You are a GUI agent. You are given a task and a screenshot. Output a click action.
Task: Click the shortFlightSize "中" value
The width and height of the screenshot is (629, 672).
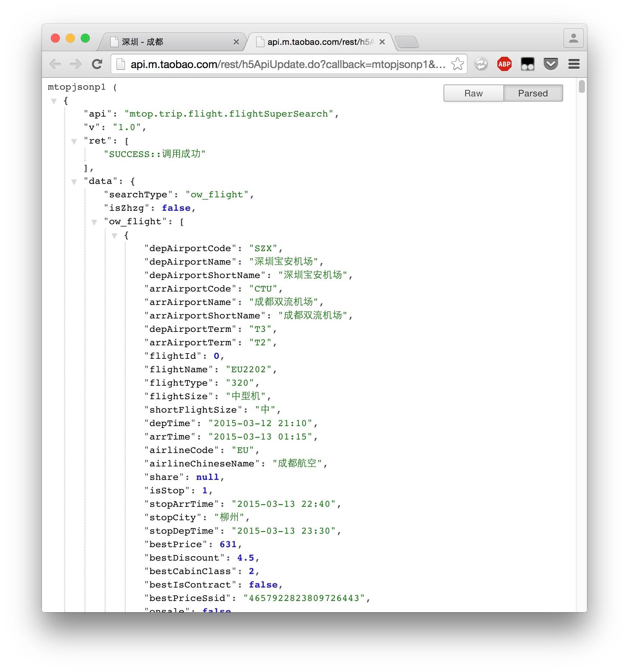(x=265, y=410)
